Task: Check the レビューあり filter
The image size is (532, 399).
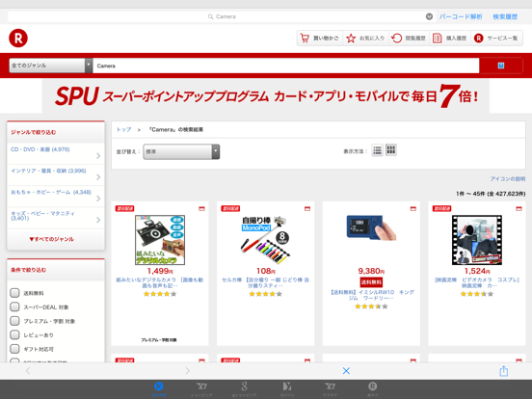Action: coord(14,334)
